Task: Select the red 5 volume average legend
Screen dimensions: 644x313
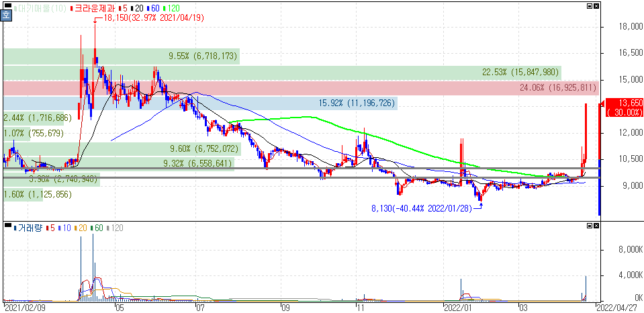Action: (50, 228)
